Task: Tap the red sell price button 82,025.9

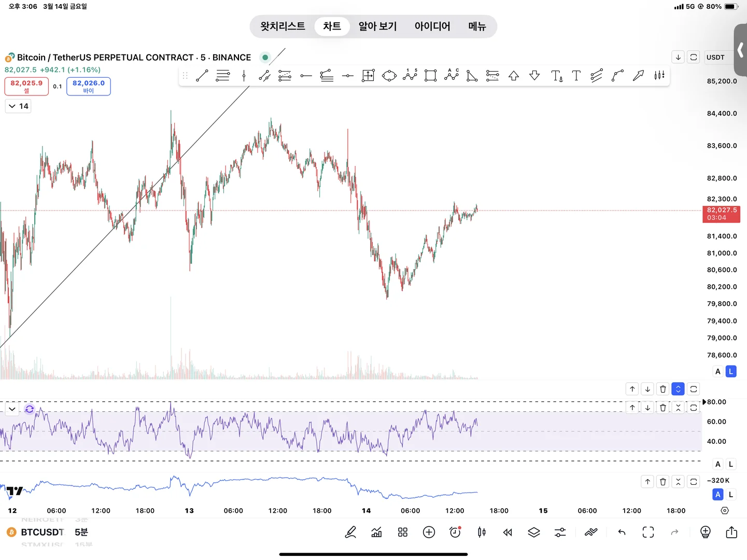Action: pyautogui.click(x=26, y=86)
